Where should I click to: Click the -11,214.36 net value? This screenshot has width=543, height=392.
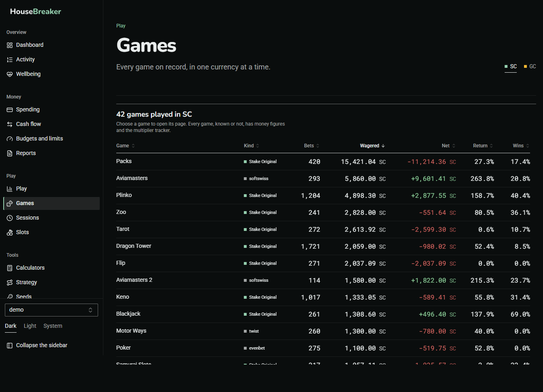[427, 162]
